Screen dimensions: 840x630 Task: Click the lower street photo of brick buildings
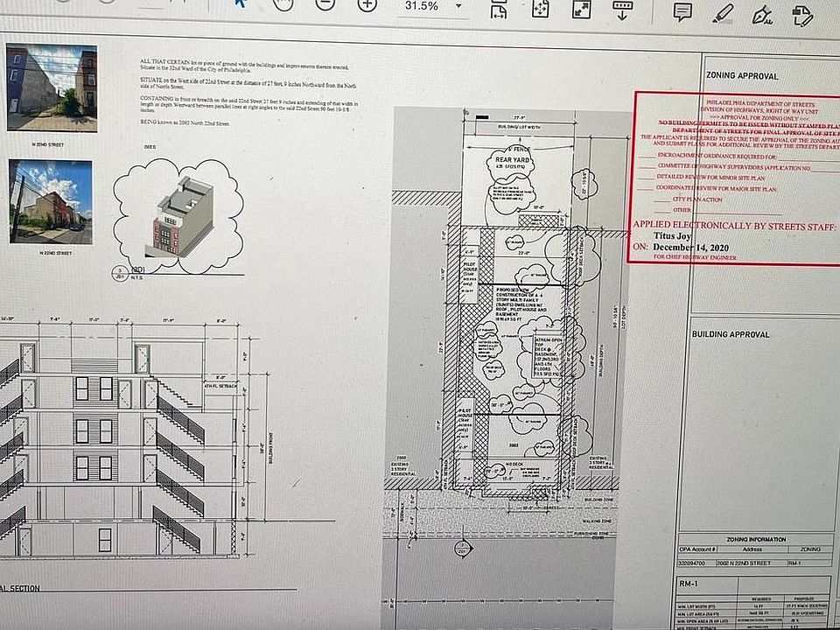pos(51,201)
